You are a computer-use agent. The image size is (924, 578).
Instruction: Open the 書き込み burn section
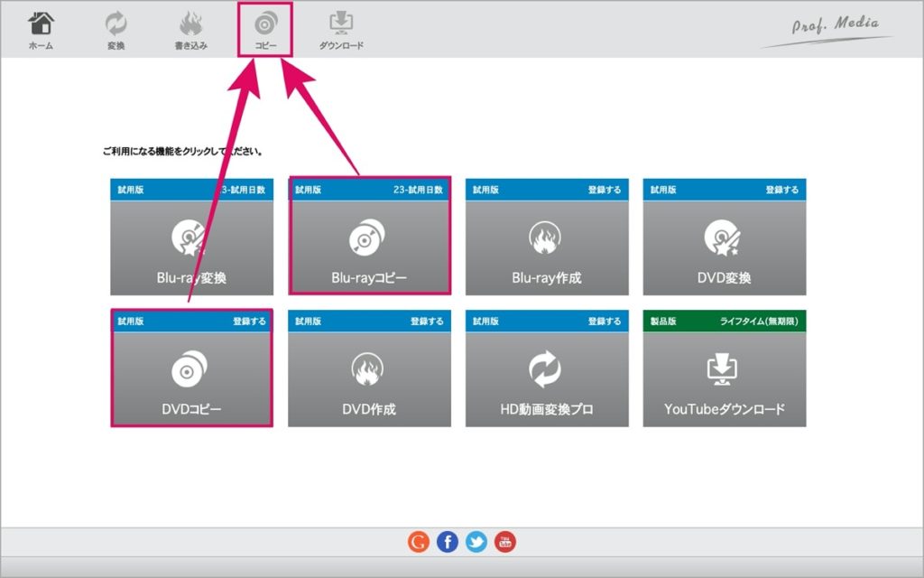191,31
